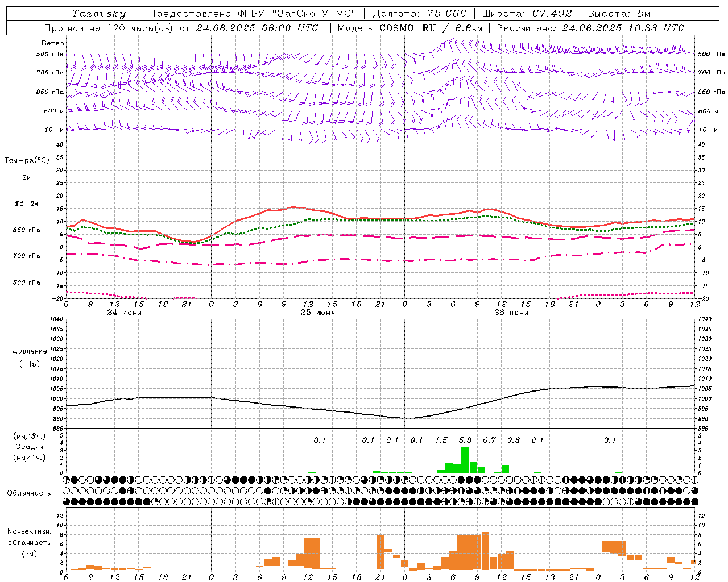The width and height of the screenshot is (728, 582).
Task: Click the 0.7 precipitation total value
Action: pos(490,440)
